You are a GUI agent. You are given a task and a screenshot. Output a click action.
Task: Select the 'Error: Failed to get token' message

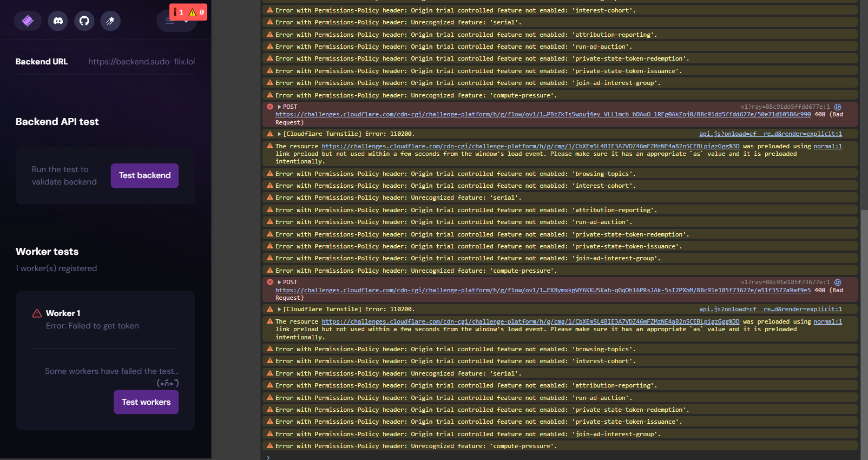click(x=93, y=326)
